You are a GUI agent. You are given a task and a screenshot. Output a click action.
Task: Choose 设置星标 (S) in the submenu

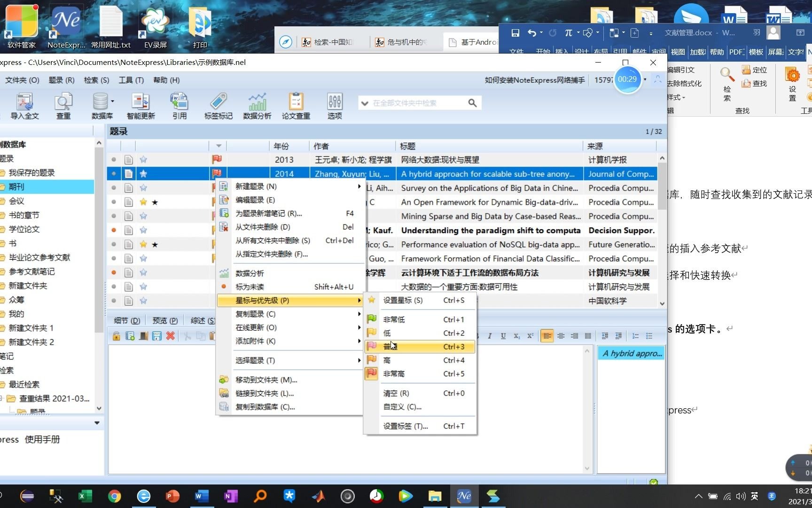pos(420,300)
